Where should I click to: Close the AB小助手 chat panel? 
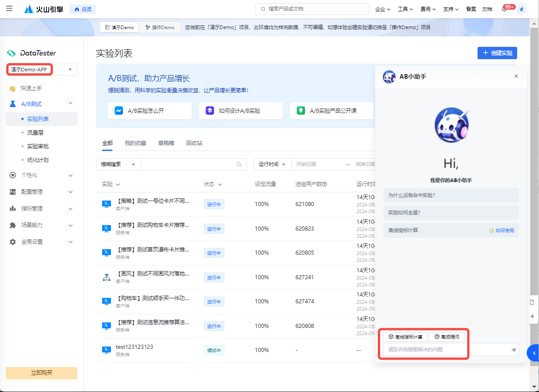516,76
